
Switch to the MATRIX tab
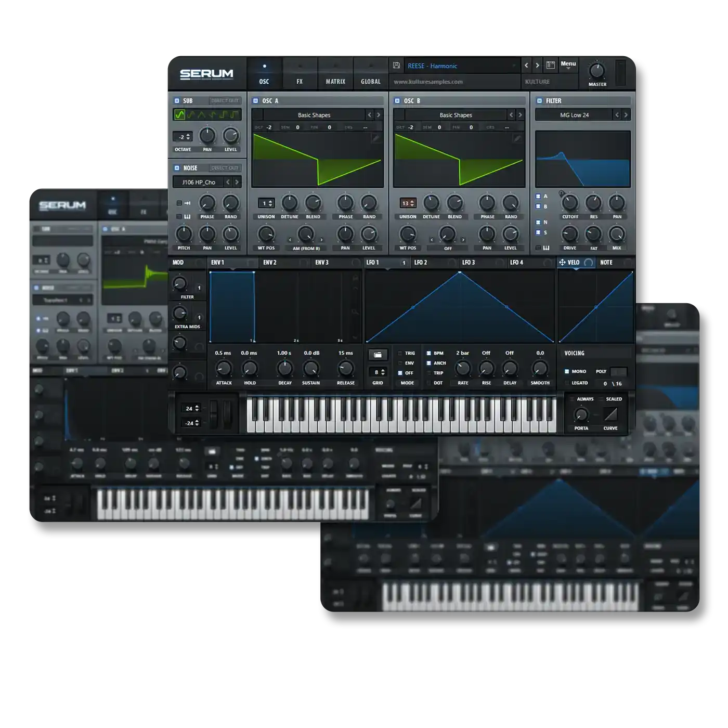335,82
